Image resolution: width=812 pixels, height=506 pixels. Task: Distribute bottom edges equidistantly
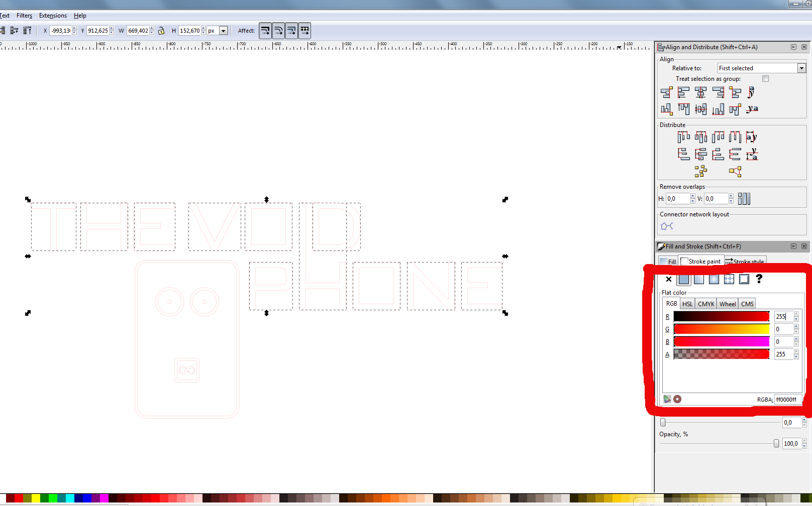coord(718,154)
